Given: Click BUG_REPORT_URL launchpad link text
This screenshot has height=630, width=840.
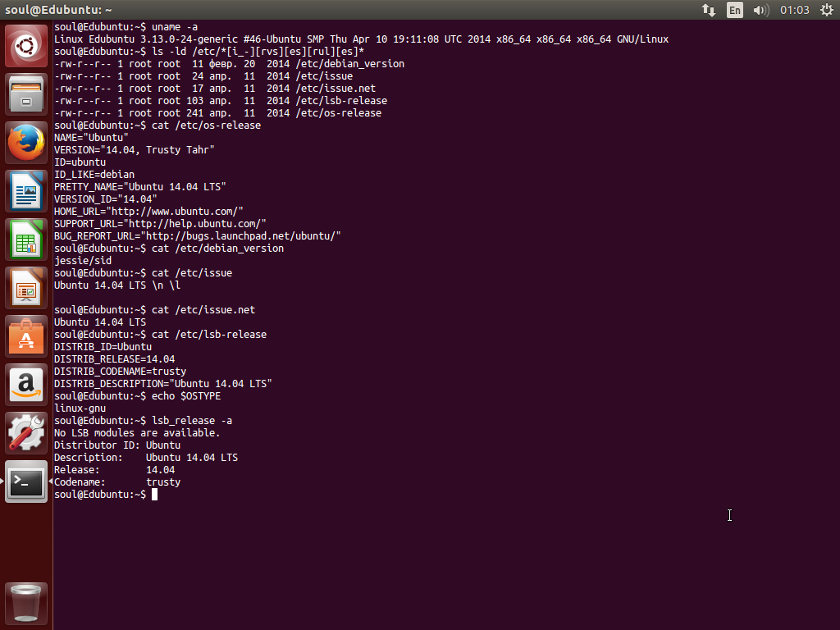Looking at the screenshot, I should [197, 236].
